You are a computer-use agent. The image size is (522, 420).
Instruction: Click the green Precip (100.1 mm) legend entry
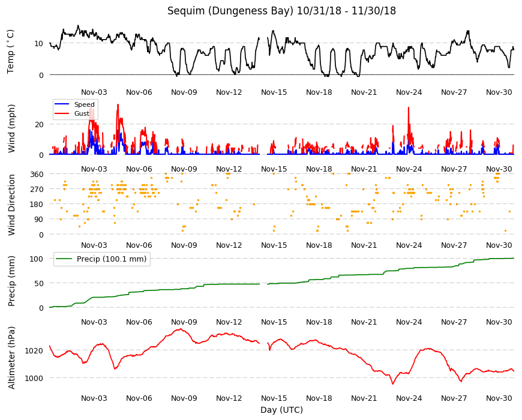point(102,259)
